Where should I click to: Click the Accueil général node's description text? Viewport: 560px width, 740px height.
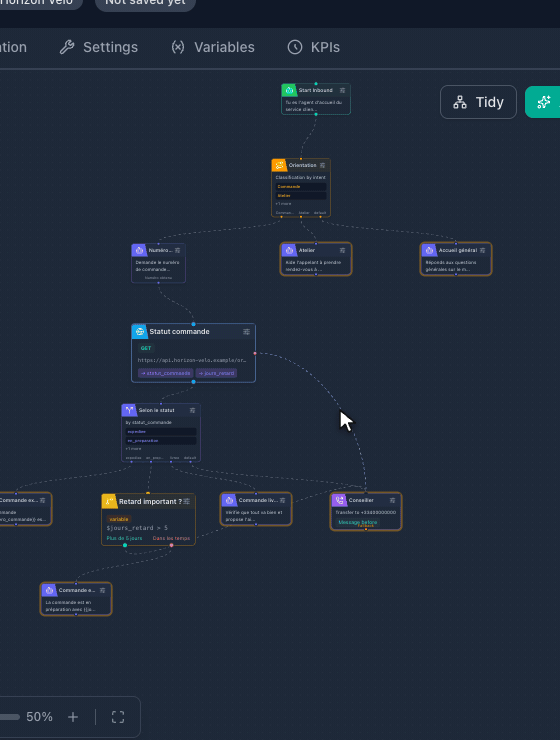(x=451, y=266)
